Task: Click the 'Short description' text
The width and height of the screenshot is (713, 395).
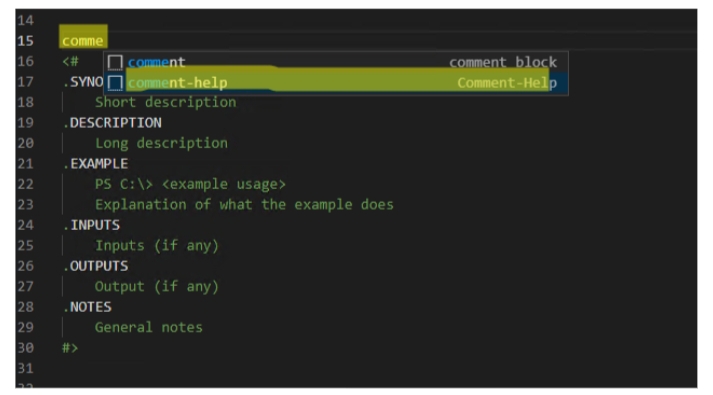Action: pos(166,102)
